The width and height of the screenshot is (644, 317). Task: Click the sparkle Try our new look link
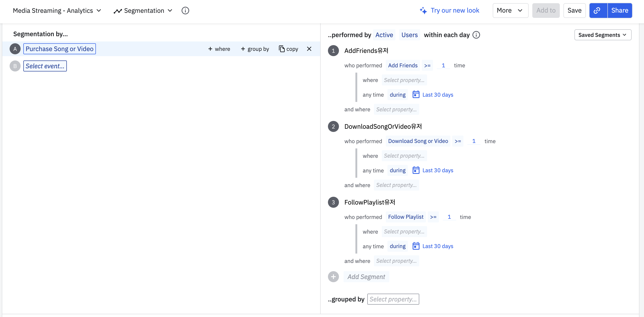[449, 11]
